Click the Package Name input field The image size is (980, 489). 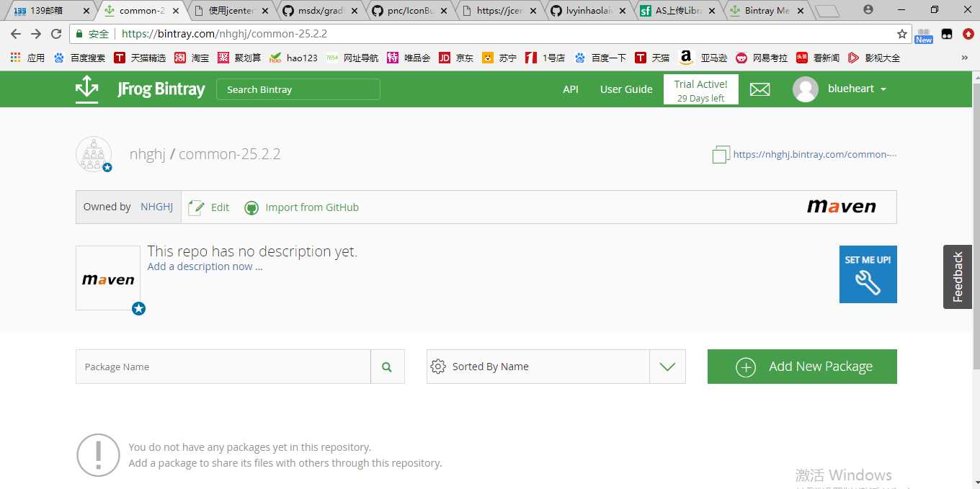[223, 367]
